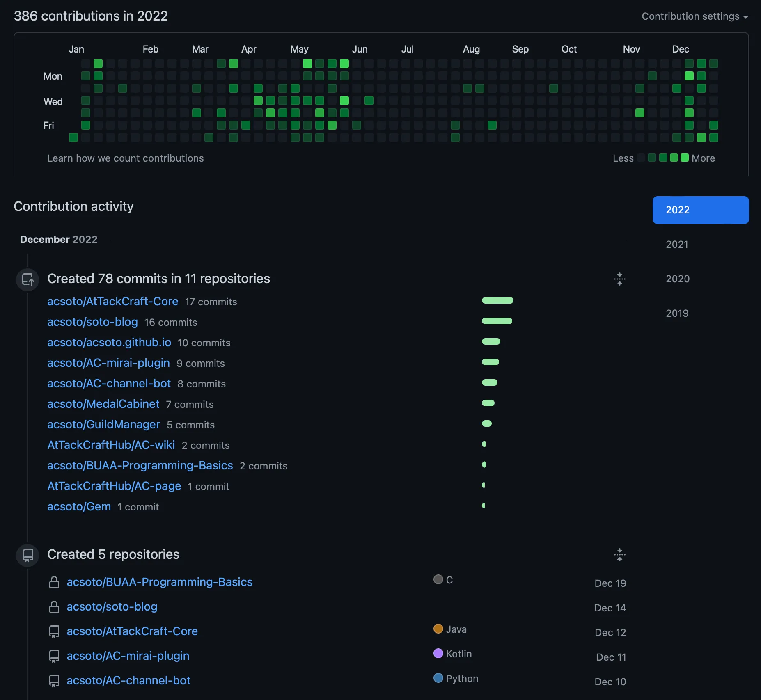Click the repository icon beside Created 5 repositories
The height and width of the screenshot is (700, 761).
tap(28, 555)
